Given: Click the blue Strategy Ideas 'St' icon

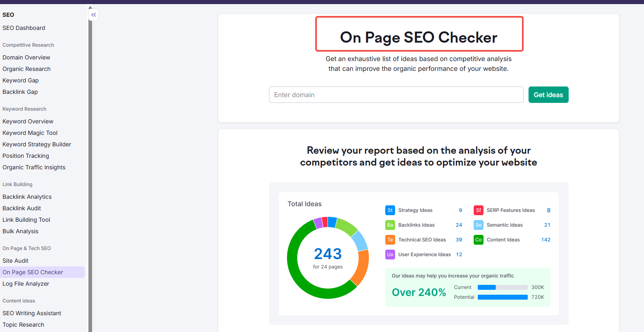Looking at the screenshot, I should click(x=390, y=210).
